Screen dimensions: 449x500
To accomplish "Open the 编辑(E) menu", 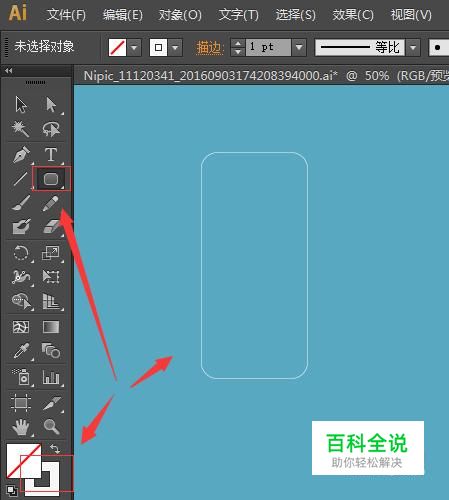I will click(x=123, y=15).
